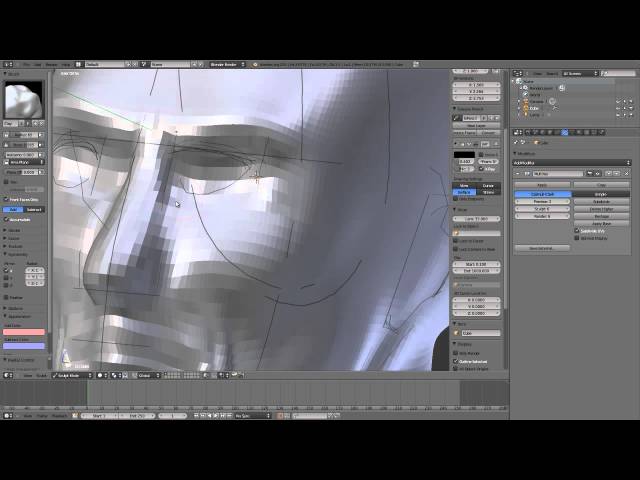
Task: Click the Delete Higher button
Action: pyautogui.click(x=602, y=209)
